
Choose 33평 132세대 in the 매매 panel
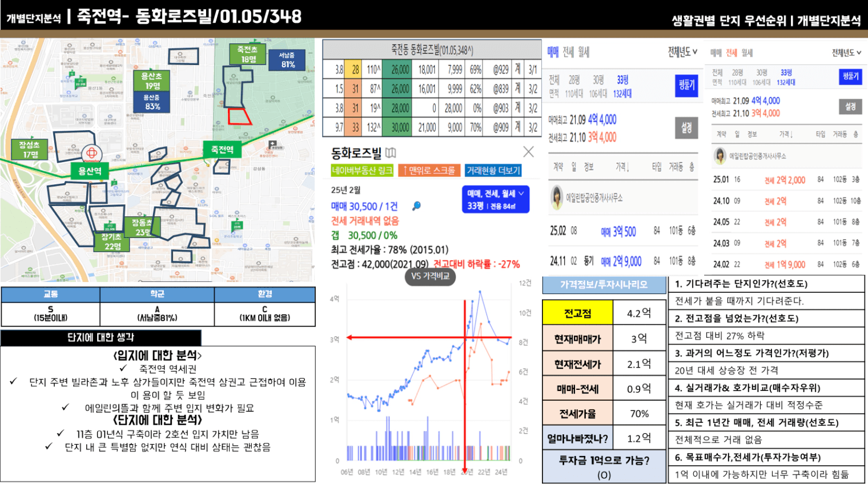(622, 86)
